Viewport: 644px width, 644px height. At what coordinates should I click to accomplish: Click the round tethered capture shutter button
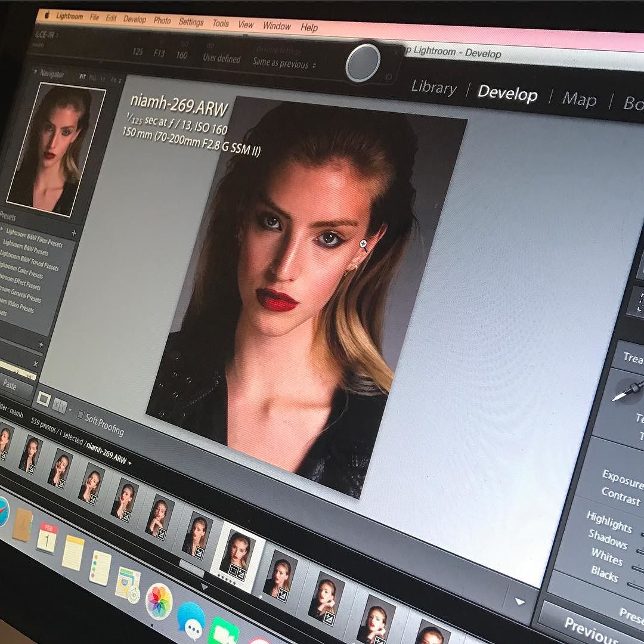coord(363,63)
